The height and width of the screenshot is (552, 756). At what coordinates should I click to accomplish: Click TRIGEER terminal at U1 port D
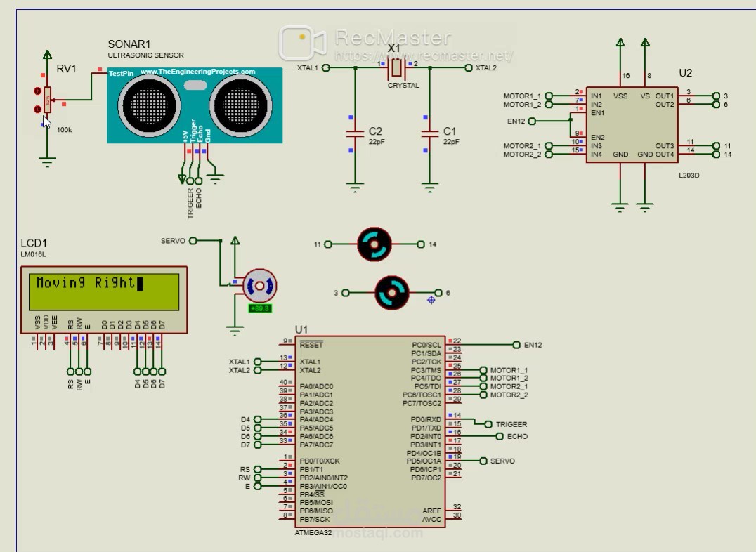click(488, 424)
